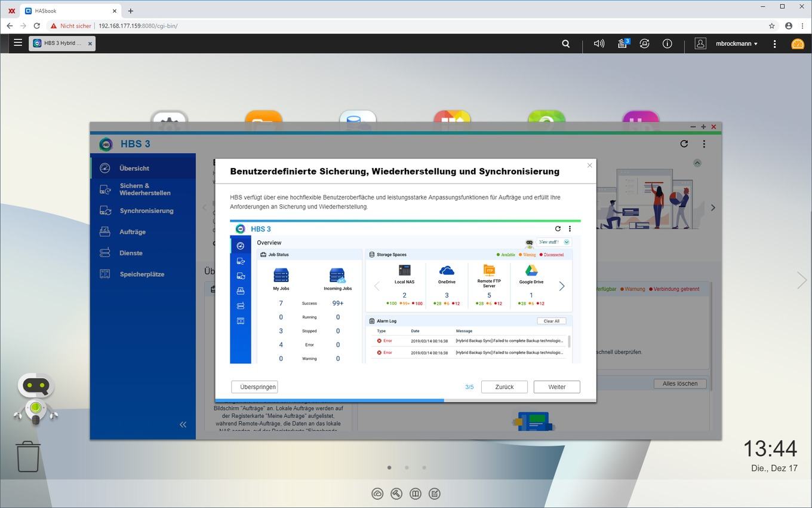Reload the browser page
Viewport: 812px width, 508px height.
[x=36, y=26]
